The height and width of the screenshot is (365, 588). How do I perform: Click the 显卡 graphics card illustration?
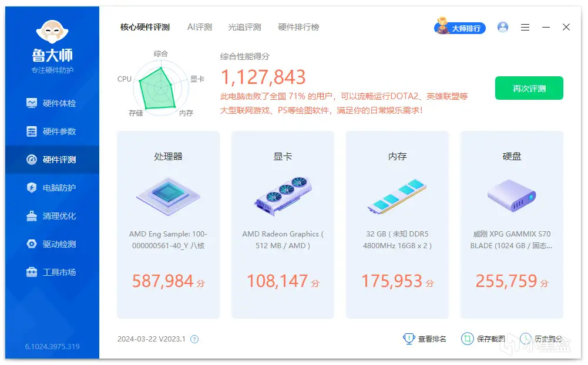pos(283,196)
